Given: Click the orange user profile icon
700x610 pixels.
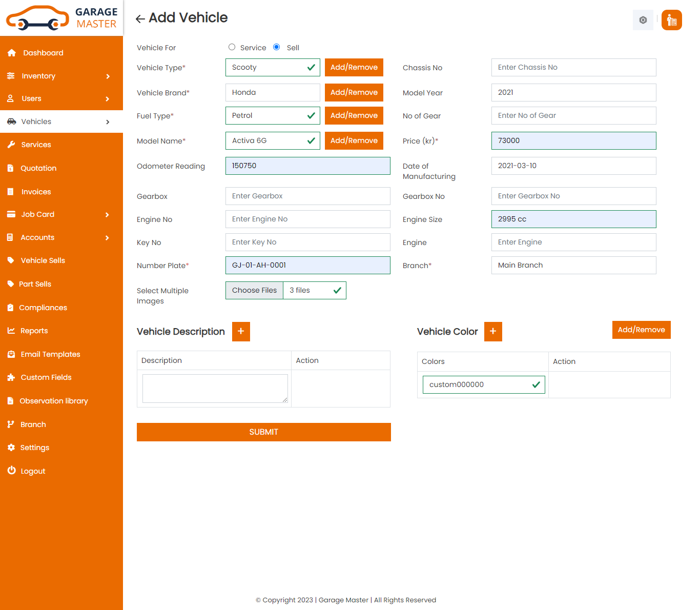Looking at the screenshot, I should point(671,20).
